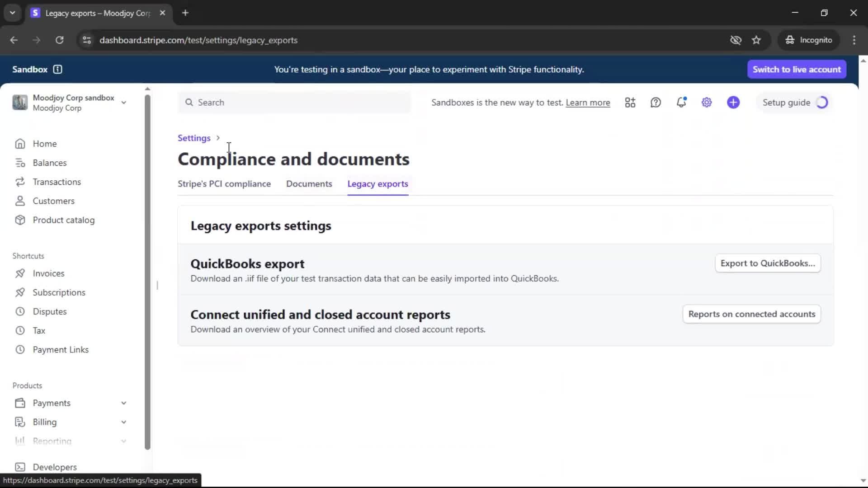Click the Search input field

tap(294, 103)
